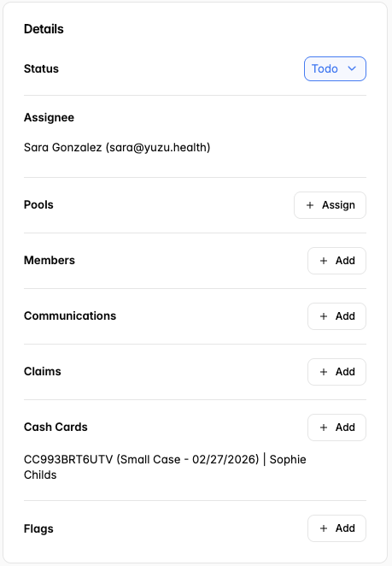392x566 pixels.
Task: Click the Details heading
Action: 44,29
